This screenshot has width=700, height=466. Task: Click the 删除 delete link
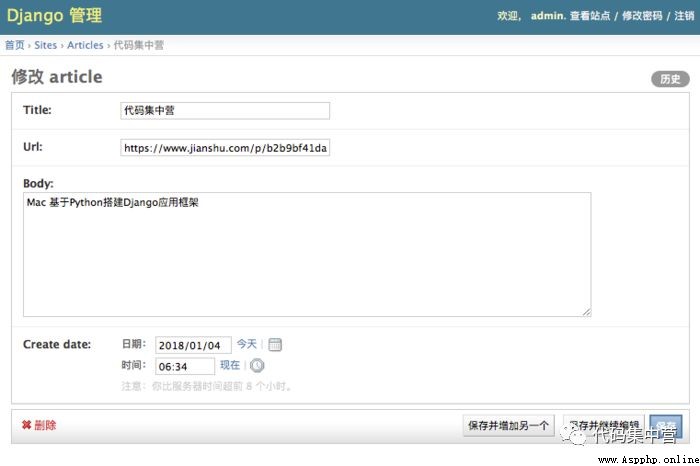(x=45, y=425)
